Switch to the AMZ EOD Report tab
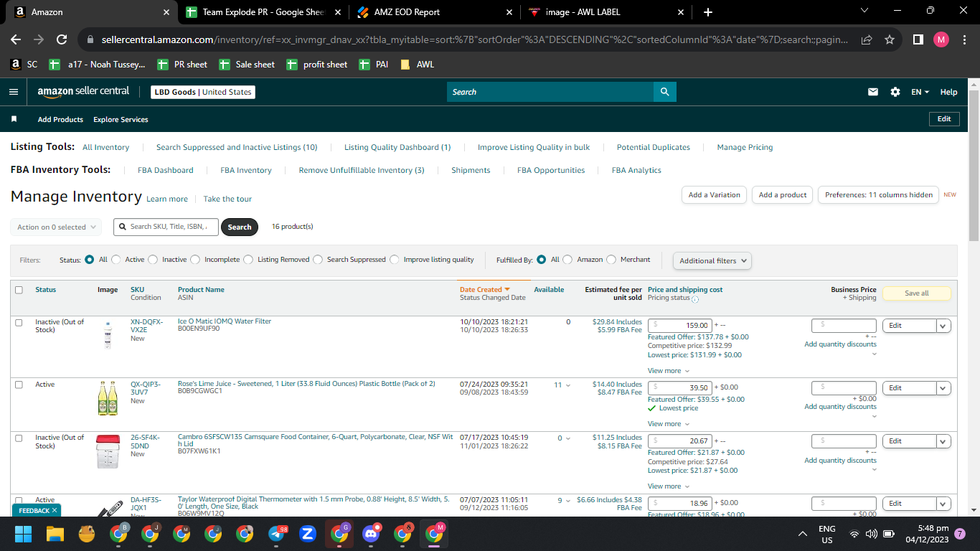The width and height of the screenshot is (980, 551). tap(435, 12)
